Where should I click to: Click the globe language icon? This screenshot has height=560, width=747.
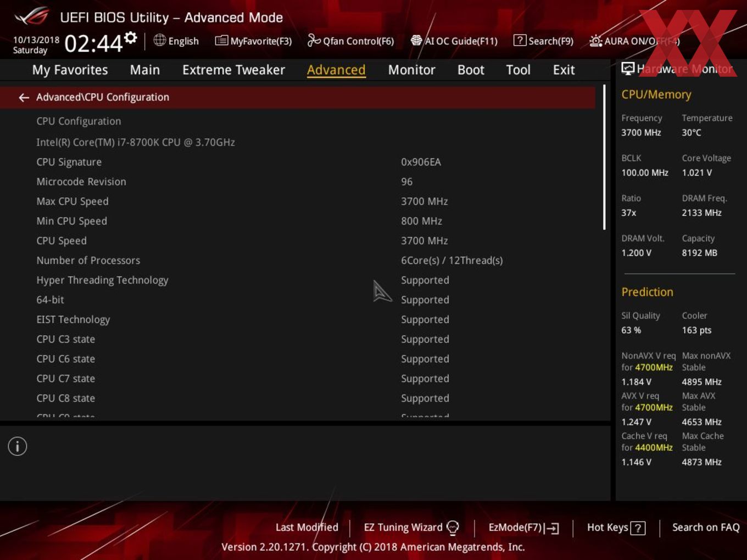pos(159,40)
